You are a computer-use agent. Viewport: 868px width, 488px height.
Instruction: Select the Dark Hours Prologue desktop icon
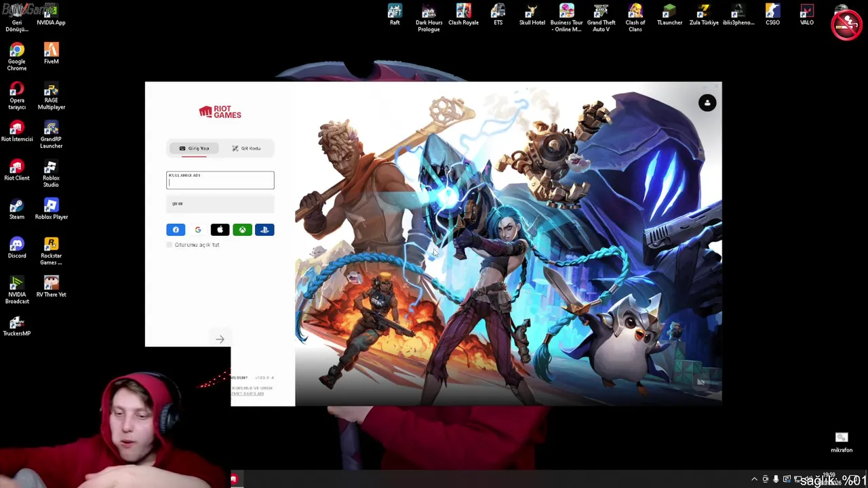point(429,18)
